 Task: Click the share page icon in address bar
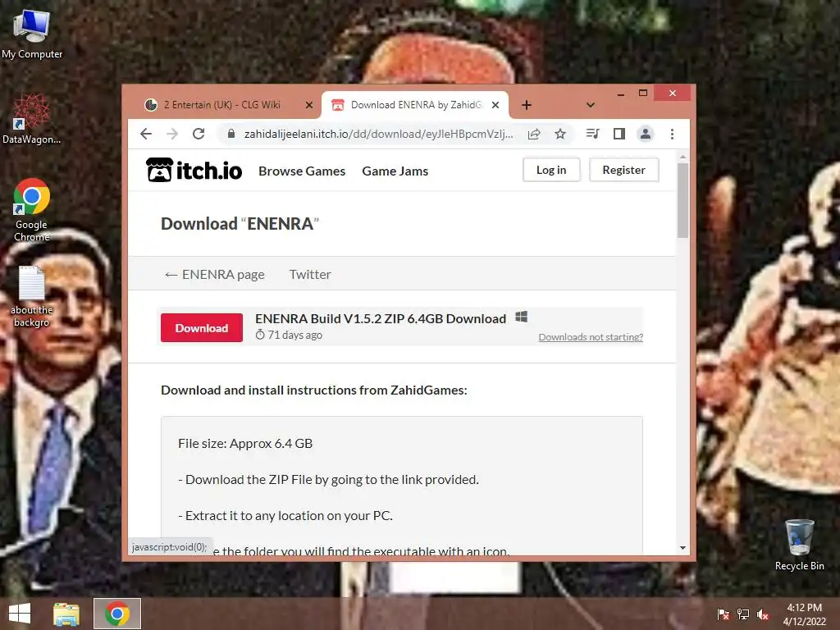coord(533,134)
